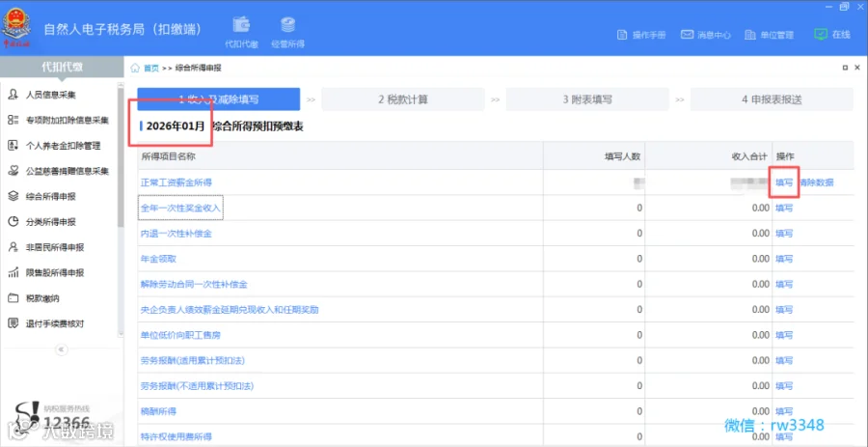Image resolution: width=868 pixels, height=447 pixels.
Task: Open 正常工资薪金所得 item link
Action: (x=176, y=182)
